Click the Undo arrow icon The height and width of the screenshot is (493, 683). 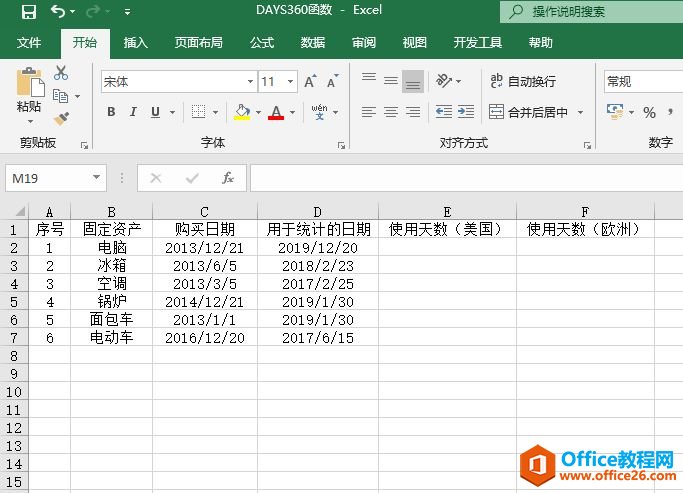click(58, 11)
